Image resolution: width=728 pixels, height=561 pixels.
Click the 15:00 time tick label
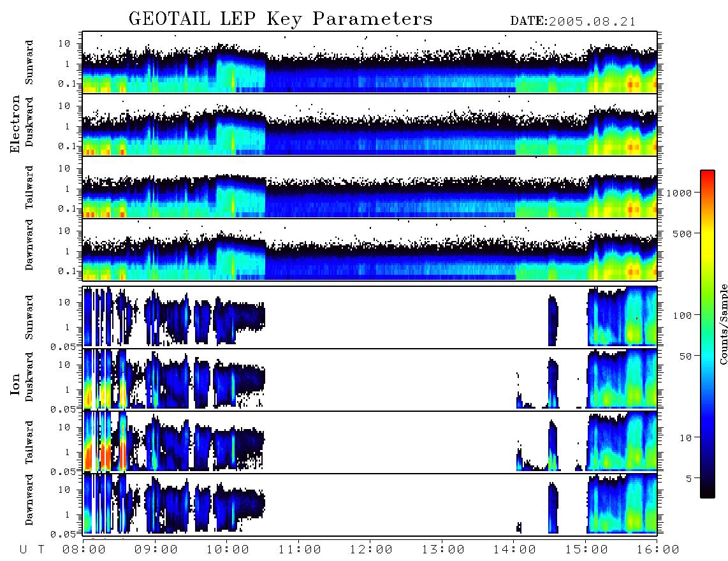(586, 550)
